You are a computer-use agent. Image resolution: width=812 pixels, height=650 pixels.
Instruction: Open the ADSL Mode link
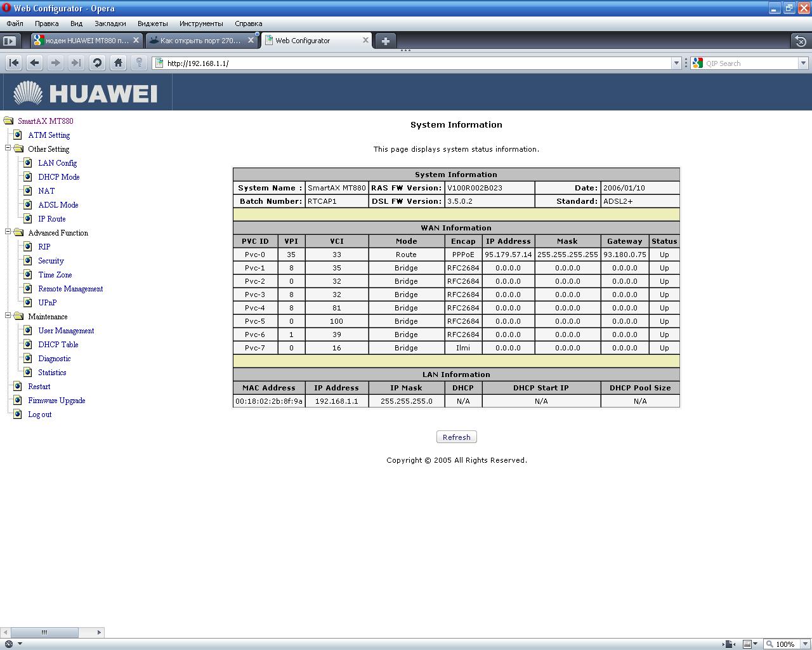coord(58,204)
